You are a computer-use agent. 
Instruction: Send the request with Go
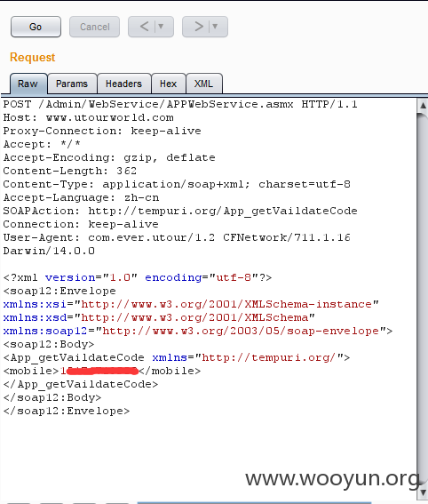[x=36, y=27]
